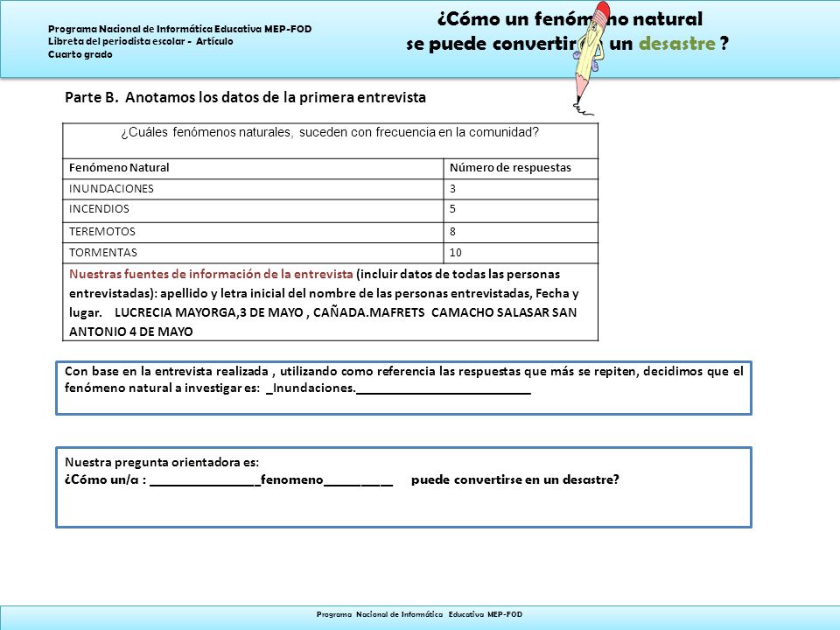Viewport: 840px width, 630px height.
Task: Click the red 'Nuestras fuentes de información' text
Action: pyautogui.click(x=211, y=274)
